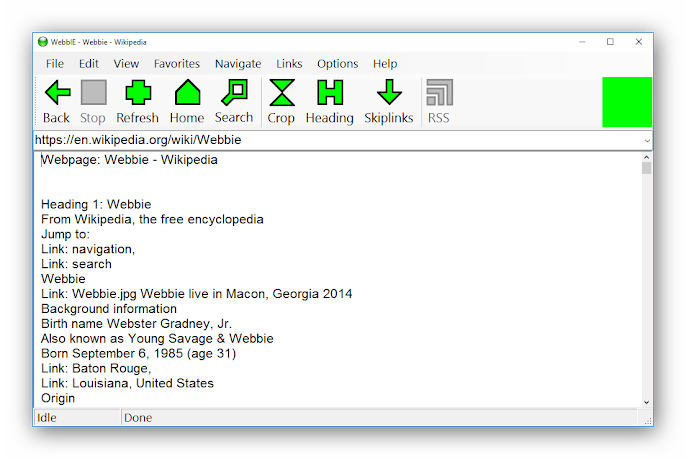Click the vertical scrollbar thumb
The width and height of the screenshot is (686, 459).
(x=647, y=168)
